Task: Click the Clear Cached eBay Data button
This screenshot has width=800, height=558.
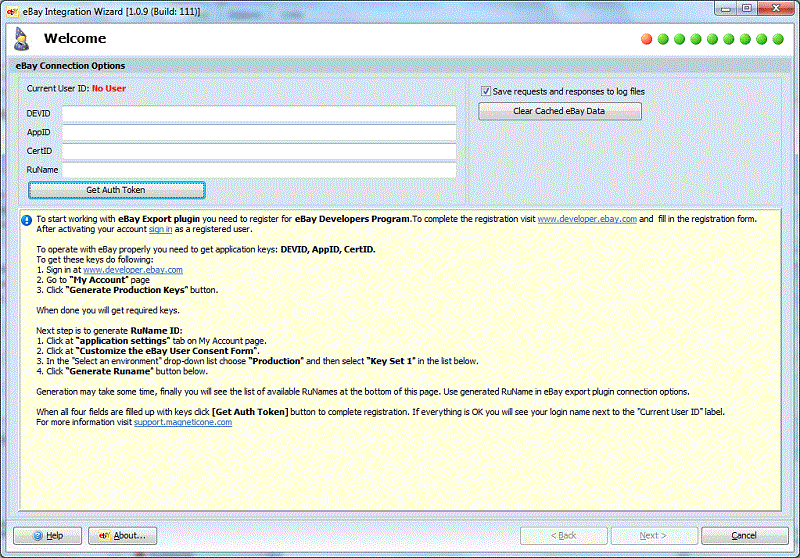Action: tap(560, 111)
